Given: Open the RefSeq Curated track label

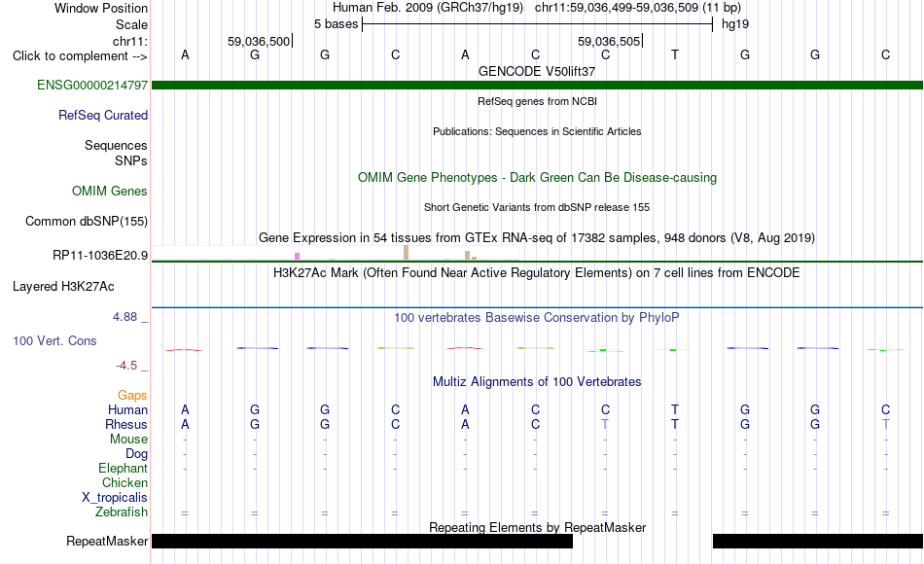Looking at the screenshot, I should click(x=102, y=115).
